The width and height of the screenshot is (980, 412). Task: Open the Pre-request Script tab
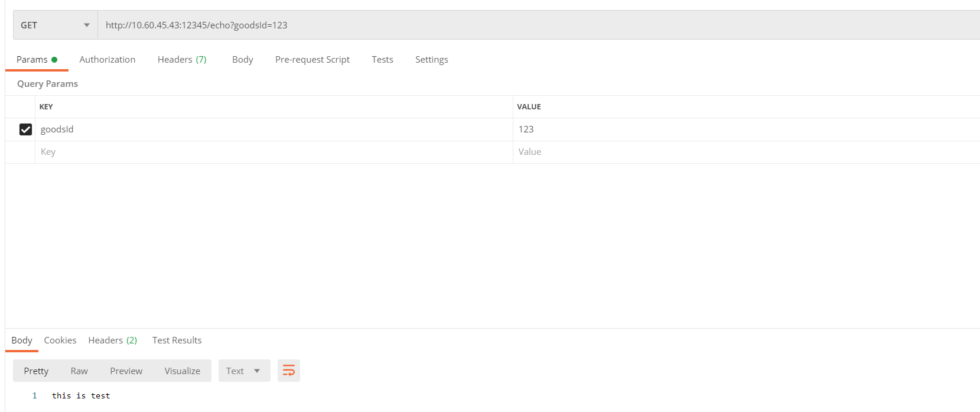tap(312, 60)
